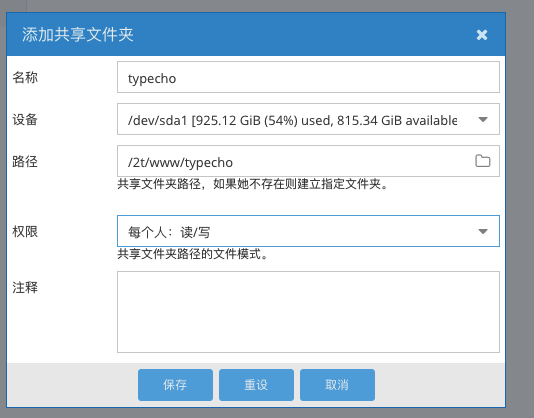Viewport: 534px width, 418px height.
Task: Click the 取消 cancel button
Action: pos(337,385)
